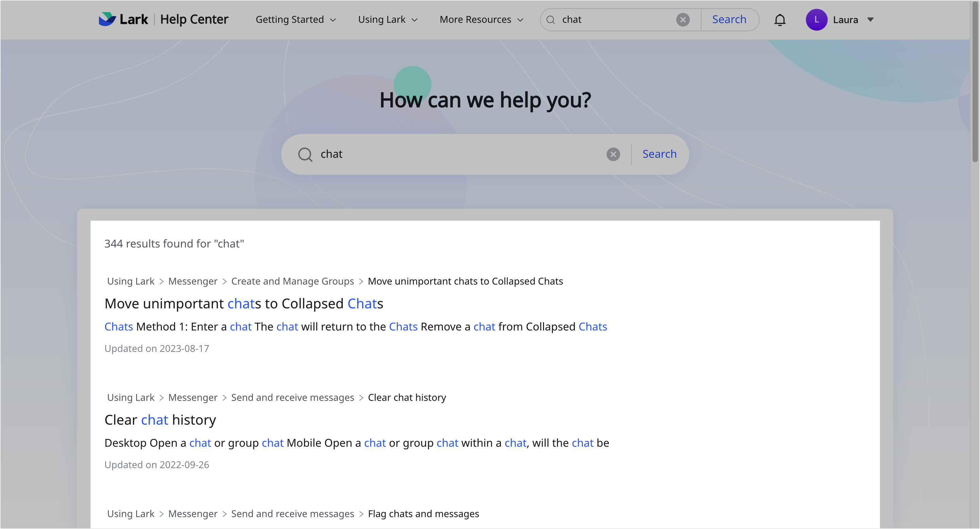Image resolution: width=980 pixels, height=529 pixels.
Task: Clear the main search box via its x icon
Action: pyautogui.click(x=613, y=154)
